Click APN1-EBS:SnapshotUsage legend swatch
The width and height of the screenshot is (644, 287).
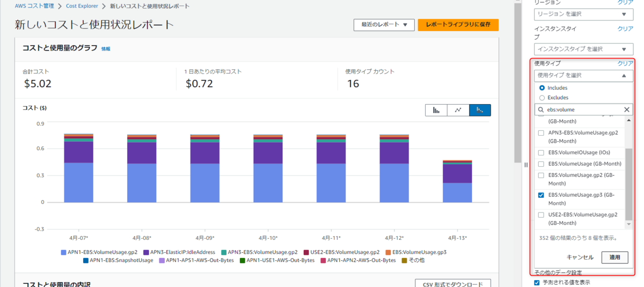(85, 260)
